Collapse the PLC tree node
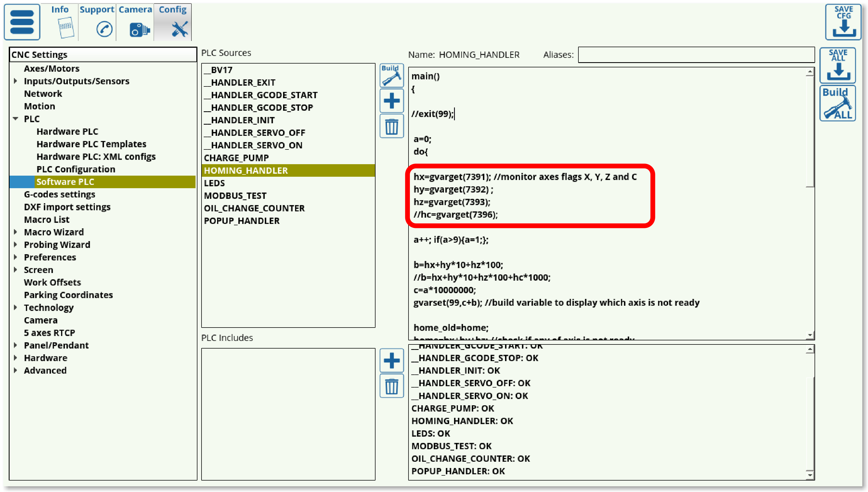This screenshot has width=868, height=492. coord(15,119)
